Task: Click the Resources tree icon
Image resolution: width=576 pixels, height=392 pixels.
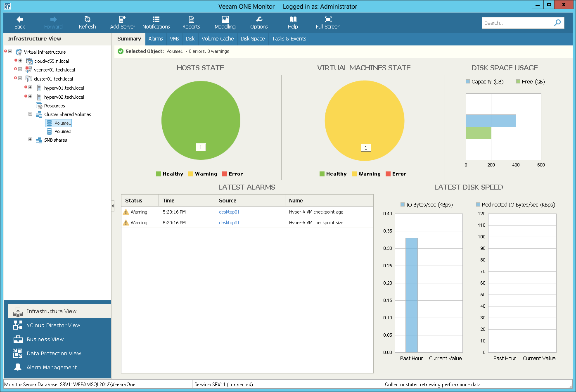Action: pos(39,106)
